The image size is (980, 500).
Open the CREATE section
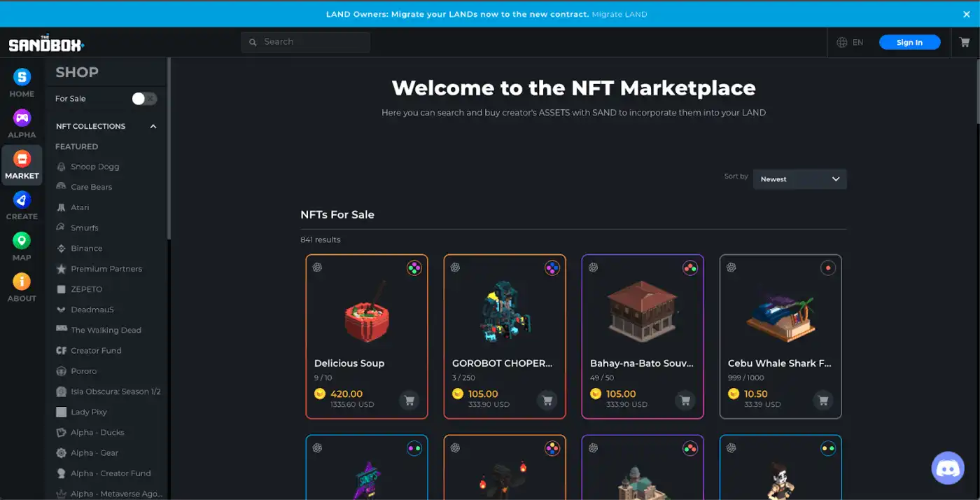click(22, 206)
